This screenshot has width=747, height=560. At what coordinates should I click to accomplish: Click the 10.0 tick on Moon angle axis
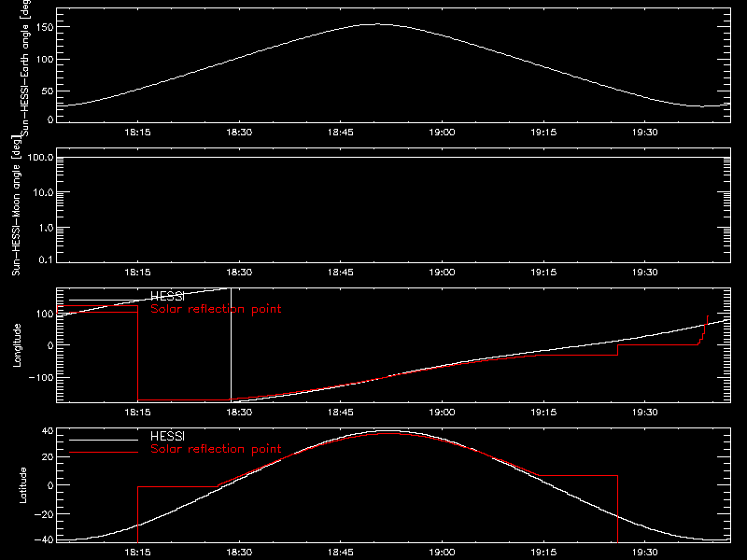(43, 192)
